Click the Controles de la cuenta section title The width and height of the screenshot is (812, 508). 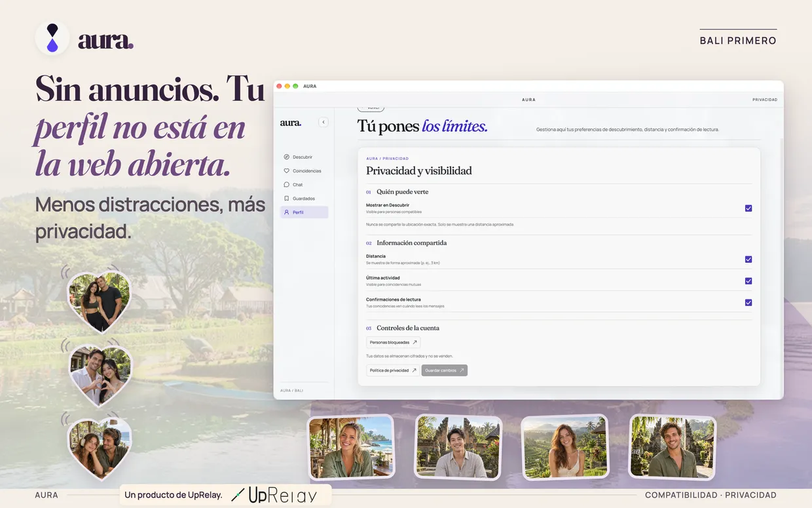[x=408, y=328]
